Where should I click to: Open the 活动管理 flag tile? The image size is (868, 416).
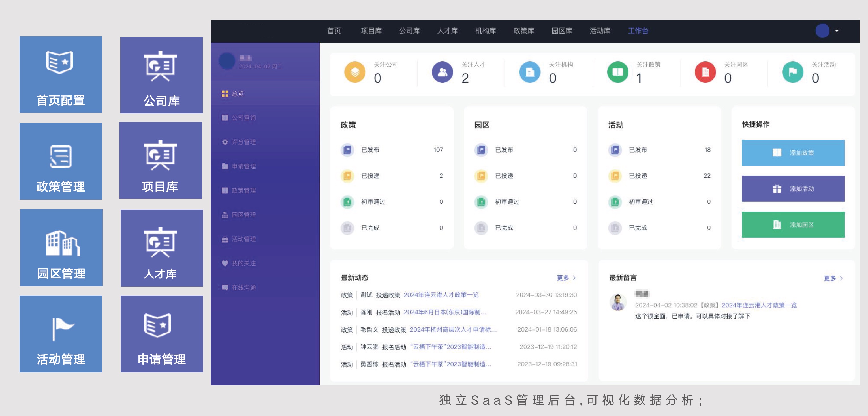61,334
